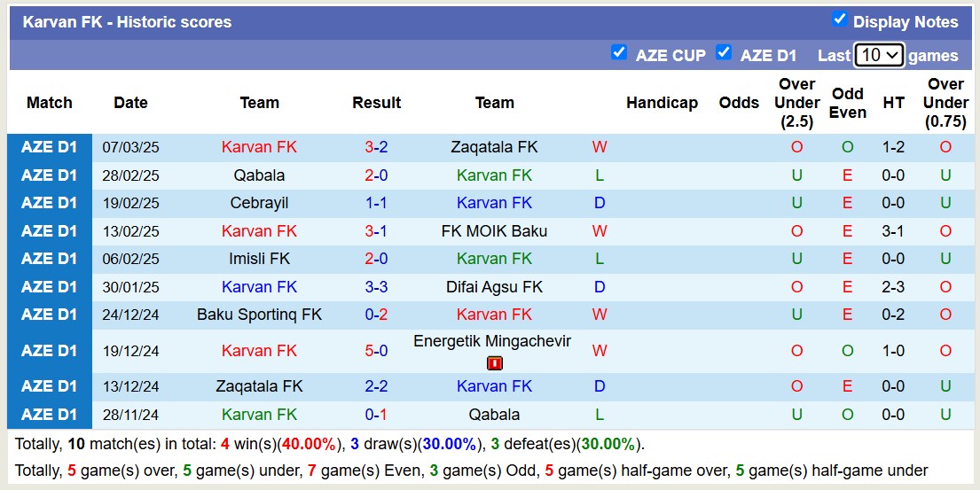Uncheck the AZE CUP filter checkbox
Screen dimensions: 980x490
(619, 52)
